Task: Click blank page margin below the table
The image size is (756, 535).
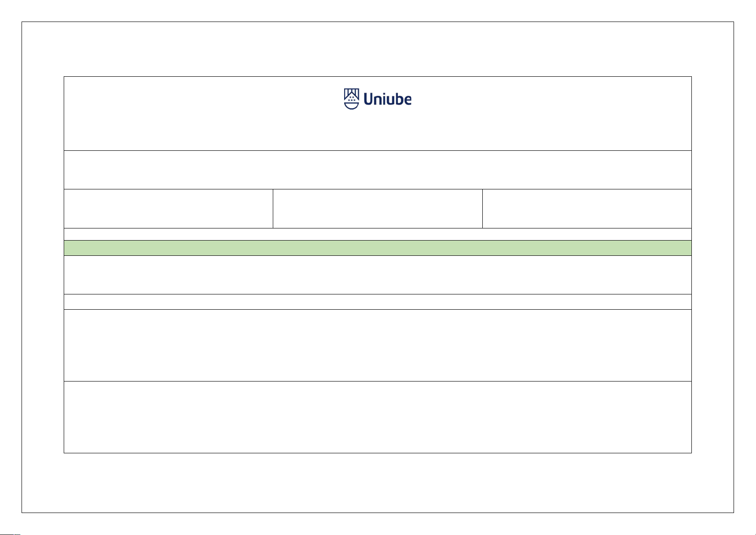Action: (x=377, y=482)
